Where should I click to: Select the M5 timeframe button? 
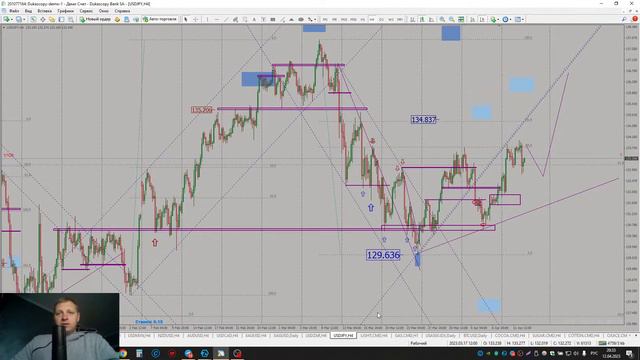[334, 19]
